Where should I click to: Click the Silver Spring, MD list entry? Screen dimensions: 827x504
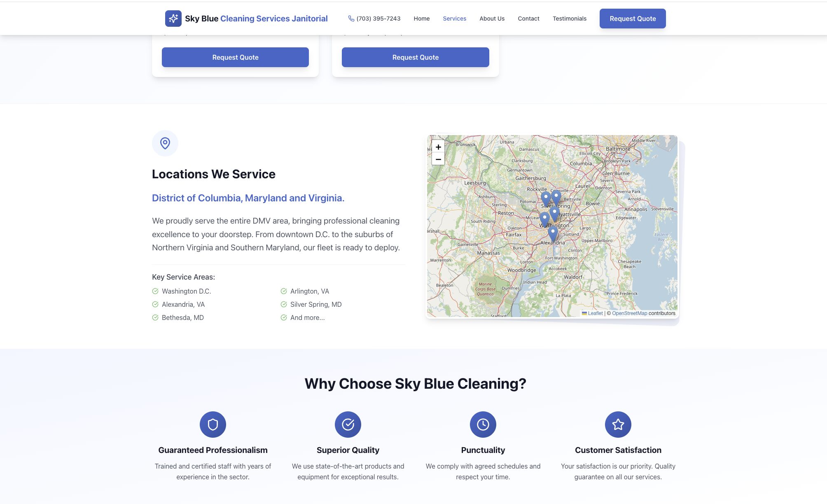[316, 304]
